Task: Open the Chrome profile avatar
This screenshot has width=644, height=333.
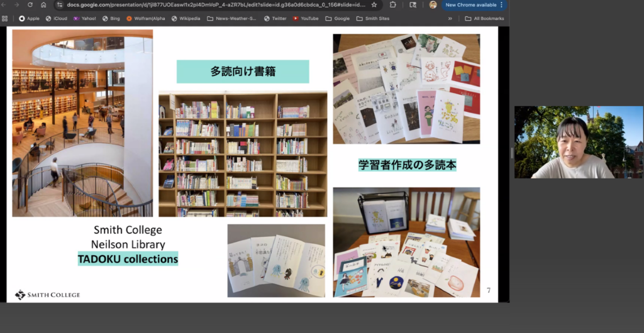Action: point(433,5)
